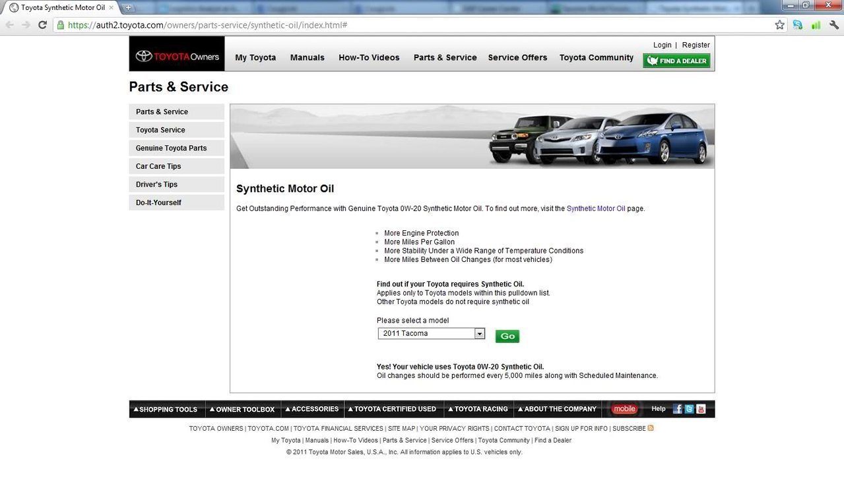Open Toyota's YouTube icon in footer
This screenshot has width=844, height=504.
point(701,409)
